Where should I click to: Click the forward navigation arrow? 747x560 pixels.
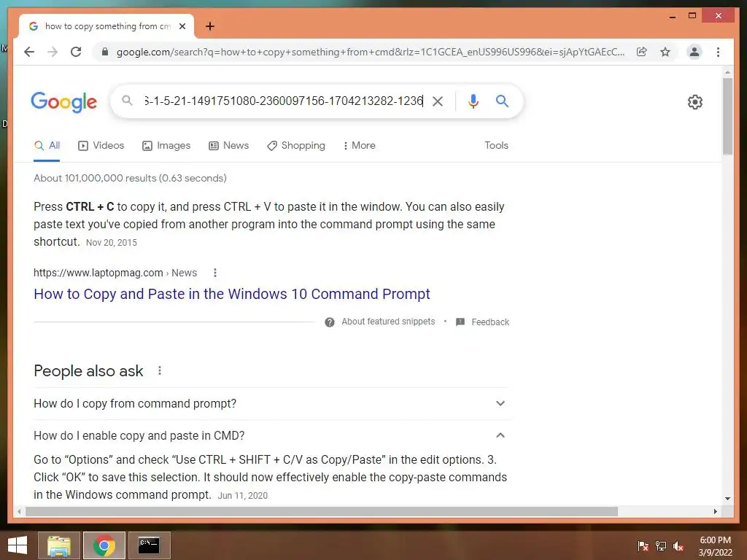[53, 52]
